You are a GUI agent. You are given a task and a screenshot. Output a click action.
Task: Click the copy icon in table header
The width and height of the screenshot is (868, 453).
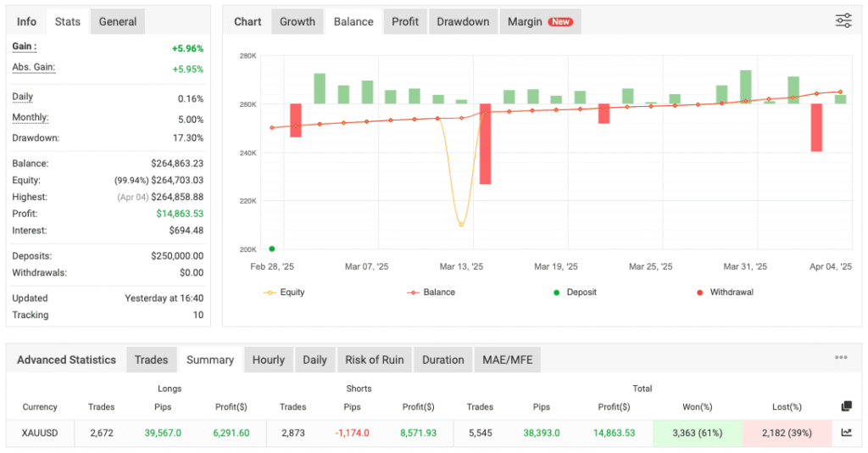point(846,406)
